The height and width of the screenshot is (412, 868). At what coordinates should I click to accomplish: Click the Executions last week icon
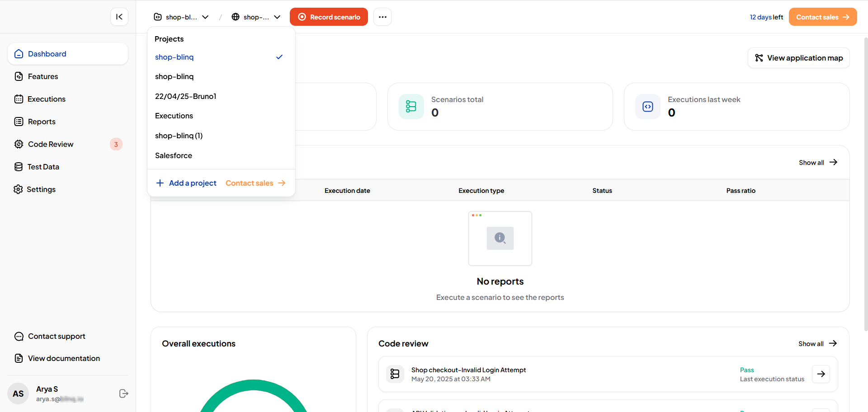tap(647, 107)
